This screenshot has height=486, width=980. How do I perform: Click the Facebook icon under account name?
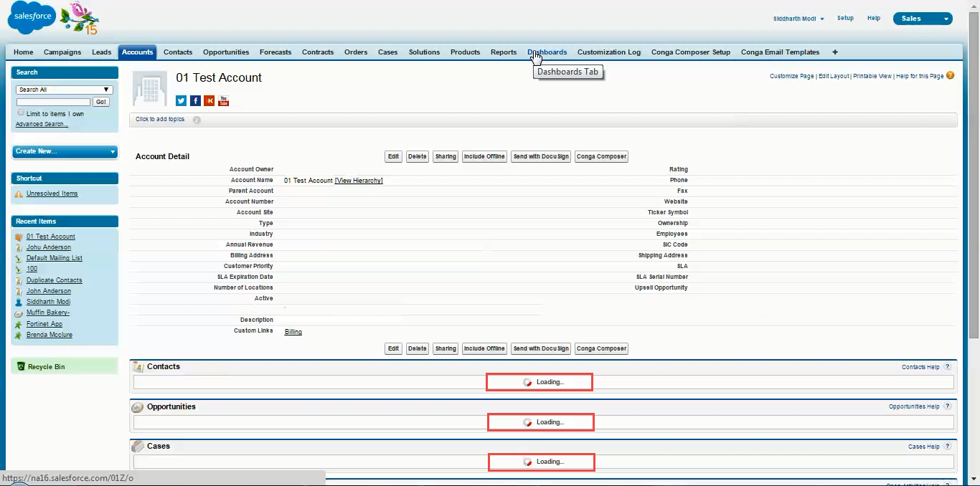pyautogui.click(x=195, y=100)
